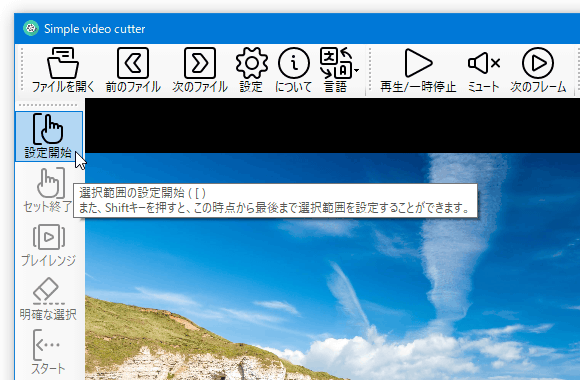Play the selected range (プレイレンジ)
Image resolution: width=580 pixels, height=380 pixels.
point(48,245)
